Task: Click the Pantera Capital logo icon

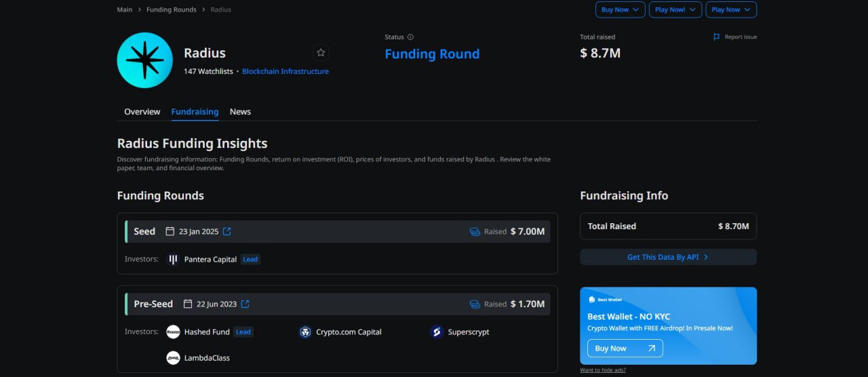Action: point(173,259)
